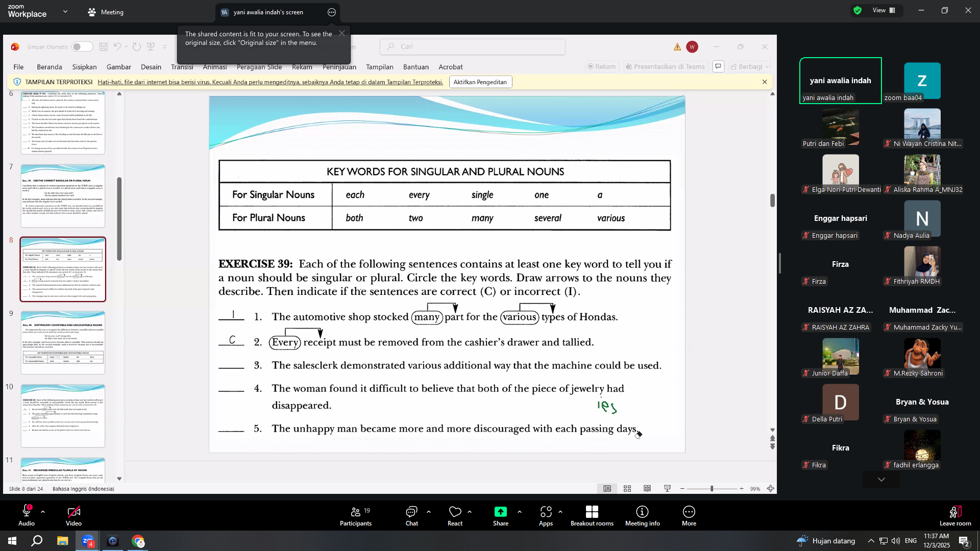
Task: Select Slide Sorter view in status bar
Action: click(x=627, y=488)
